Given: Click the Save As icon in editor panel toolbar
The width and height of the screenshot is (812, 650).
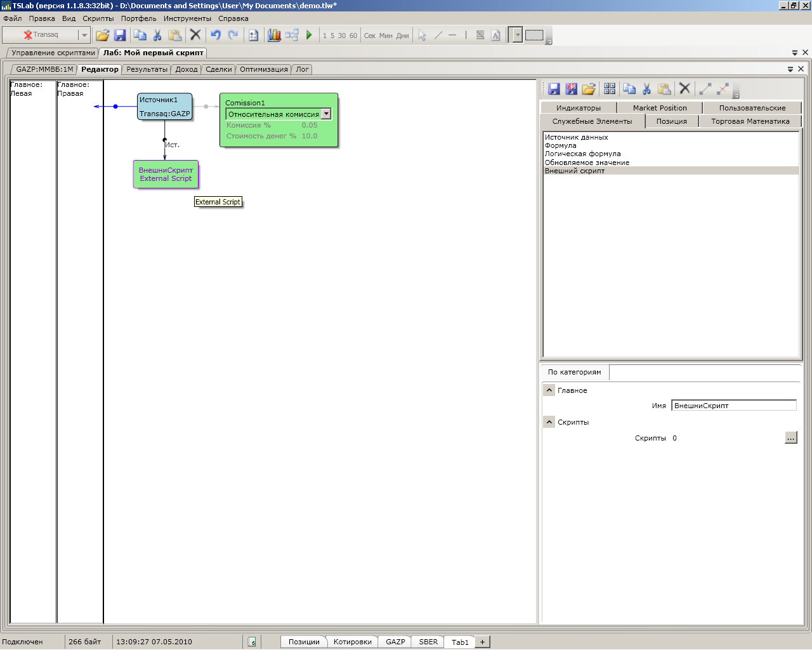Looking at the screenshot, I should point(571,89).
